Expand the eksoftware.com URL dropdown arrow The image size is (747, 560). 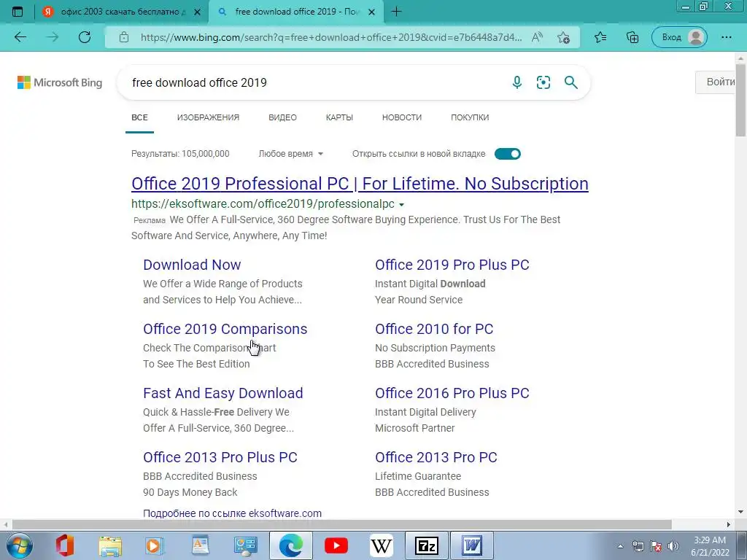401,205
